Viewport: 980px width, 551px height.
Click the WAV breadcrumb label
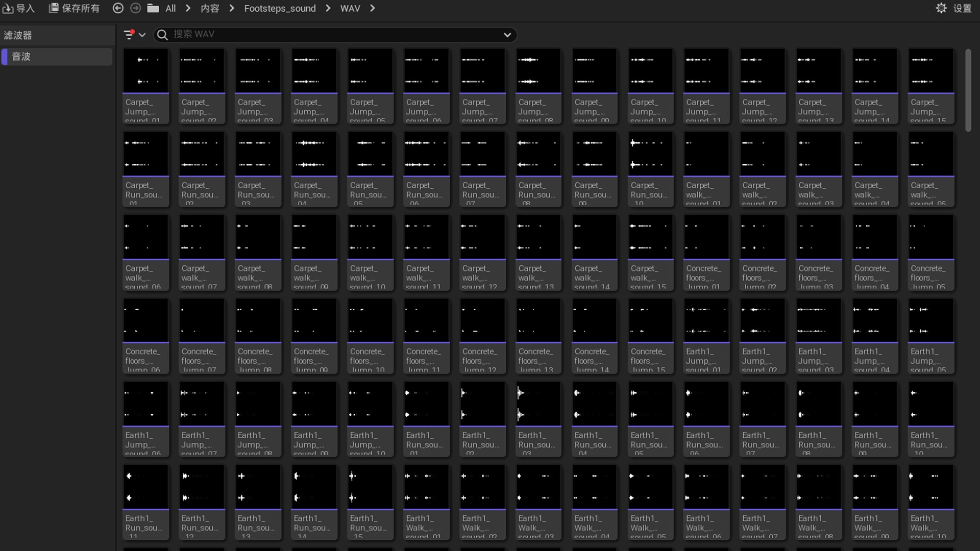pyautogui.click(x=350, y=8)
